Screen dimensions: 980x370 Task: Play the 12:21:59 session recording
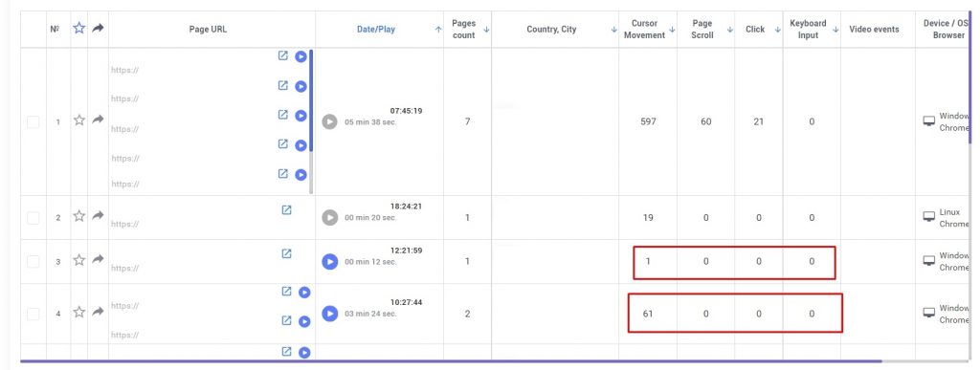pos(330,261)
